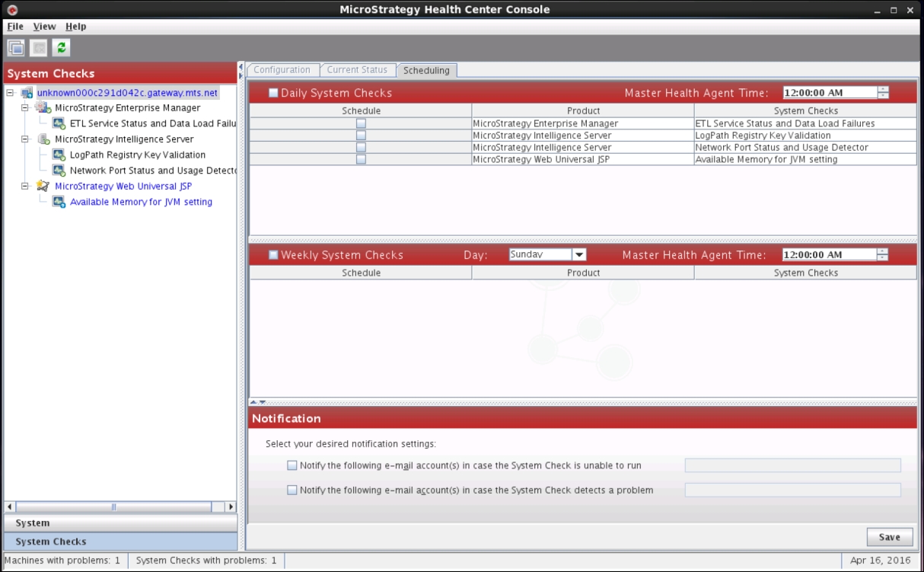Click the overlapping windows toolbar icon
Screen dimensions: 924x572
pyautogui.click(x=16, y=48)
